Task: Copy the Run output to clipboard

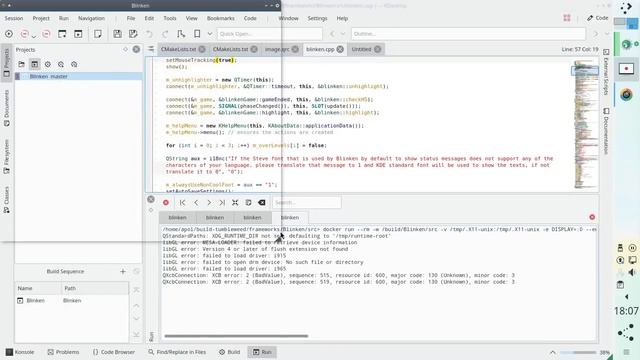Action: (x=248, y=202)
